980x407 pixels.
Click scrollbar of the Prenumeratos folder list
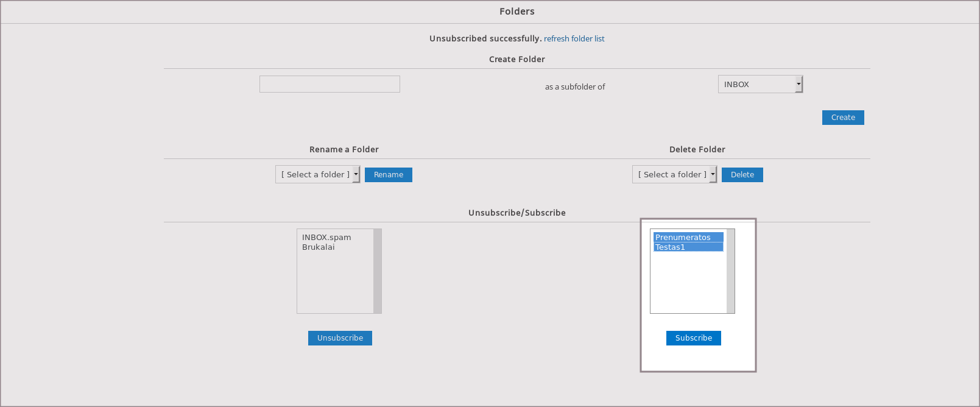click(731, 271)
